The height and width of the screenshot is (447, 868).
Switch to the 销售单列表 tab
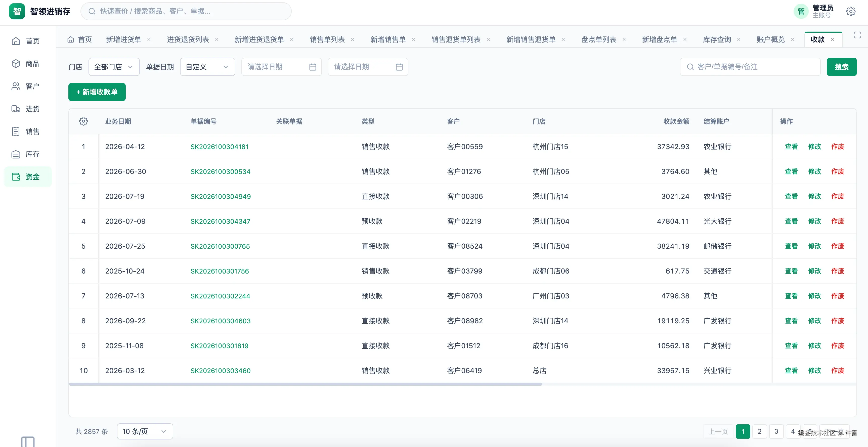(327, 40)
